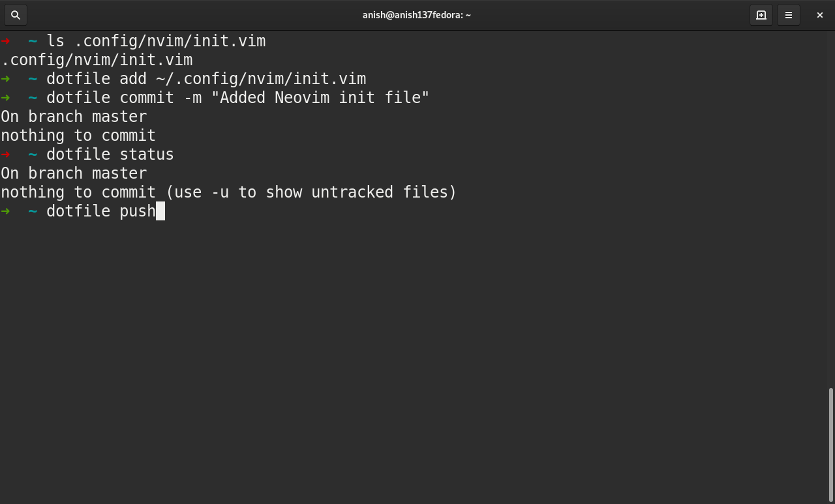Click the window title anish@anish137fedora

click(417, 15)
